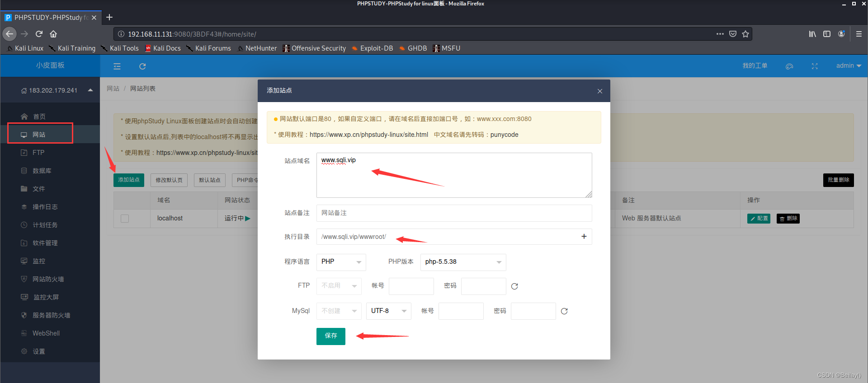Open 监控 in the sidebar
Viewport: 868px width, 383px height.
[x=50, y=261]
